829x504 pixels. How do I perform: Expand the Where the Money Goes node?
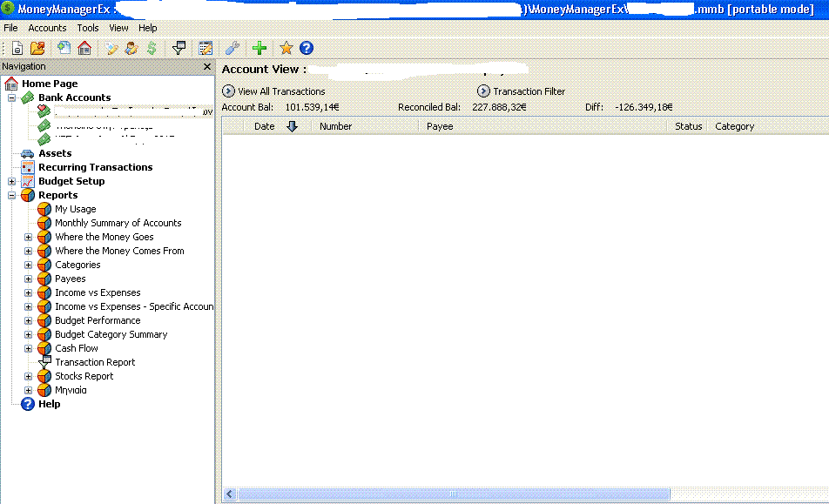click(x=29, y=238)
